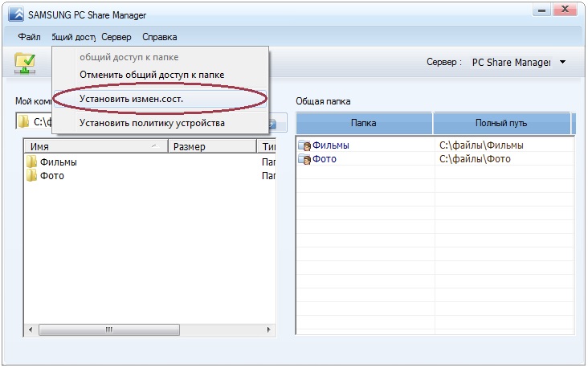
Task: Sort left list by Размер column
Action: [x=212, y=146]
